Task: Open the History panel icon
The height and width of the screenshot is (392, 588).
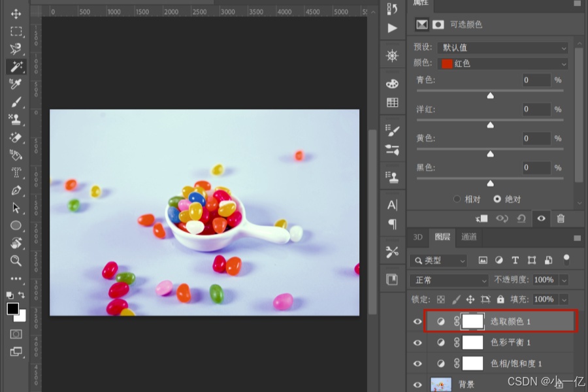Action: 392,9
